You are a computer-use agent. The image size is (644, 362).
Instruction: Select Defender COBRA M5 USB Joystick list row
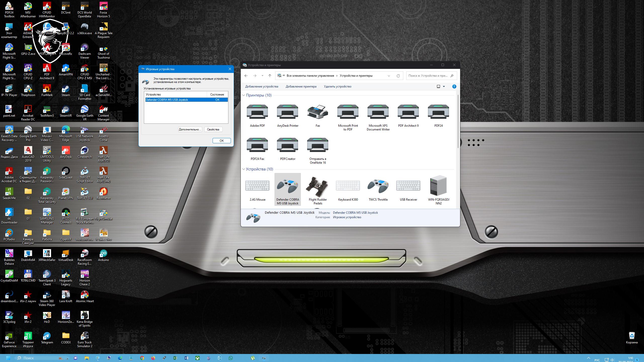(x=186, y=100)
